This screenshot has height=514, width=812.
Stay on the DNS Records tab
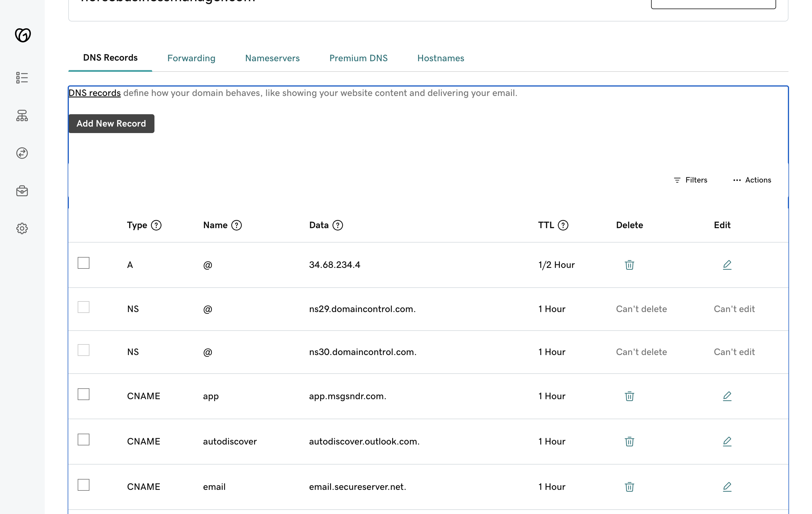pyautogui.click(x=110, y=58)
